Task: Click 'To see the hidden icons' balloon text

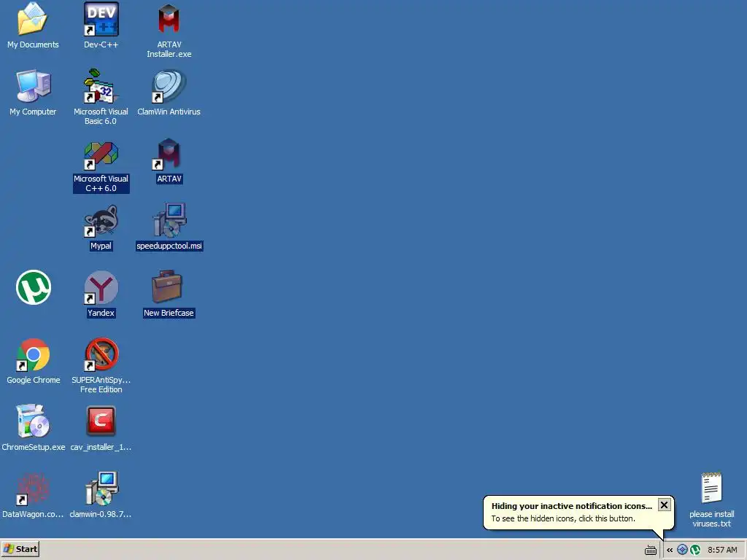Action: pyautogui.click(x=563, y=518)
